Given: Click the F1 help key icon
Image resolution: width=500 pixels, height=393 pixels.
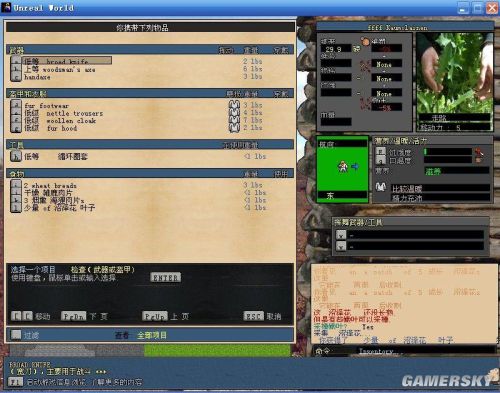Looking at the screenshot, I should click(15, 382).
